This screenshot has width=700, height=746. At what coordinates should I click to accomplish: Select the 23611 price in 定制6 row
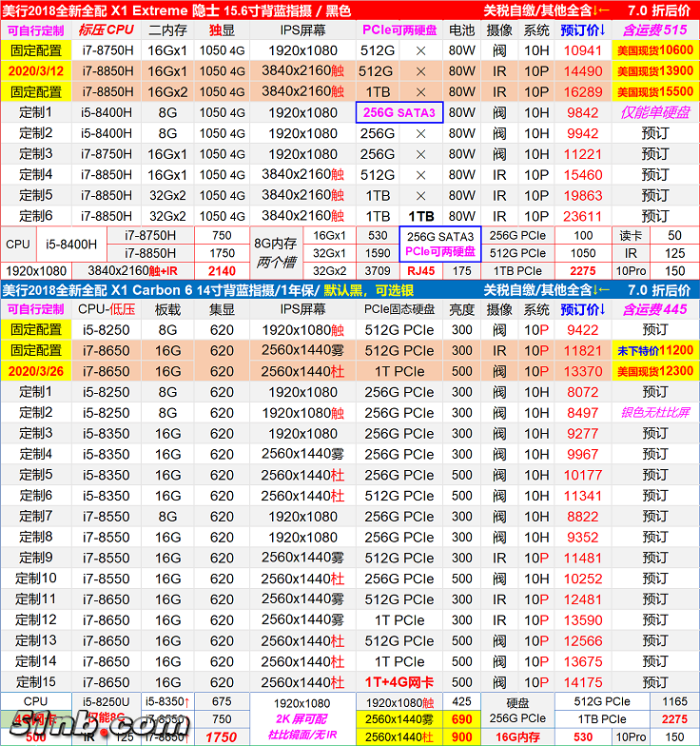(x=583, y=216)
